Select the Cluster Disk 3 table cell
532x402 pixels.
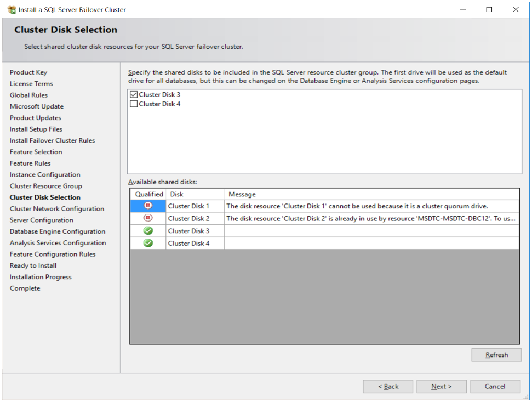pos(195,231)
